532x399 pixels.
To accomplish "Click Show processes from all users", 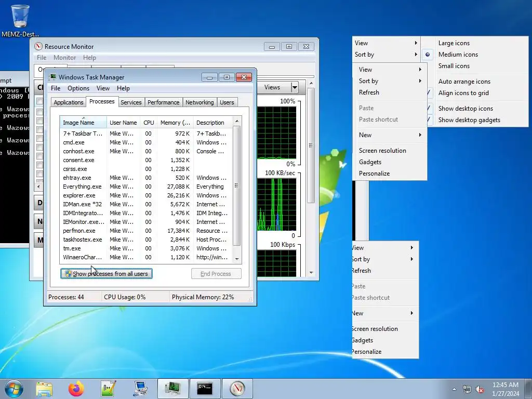I will tap(106, 273).
